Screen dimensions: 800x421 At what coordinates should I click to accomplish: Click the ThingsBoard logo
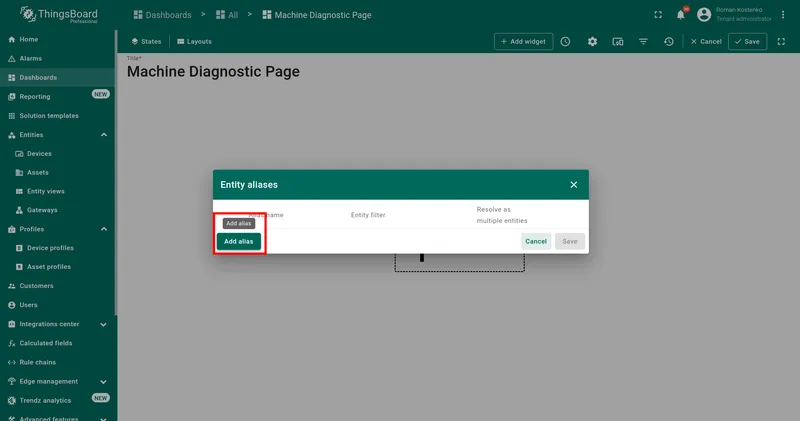point(59,14)
